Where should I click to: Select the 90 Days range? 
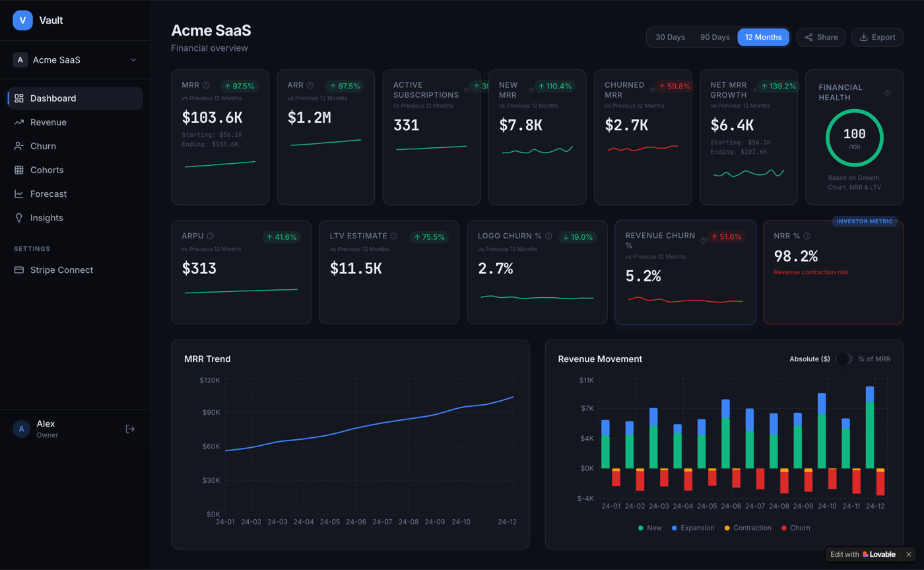(715, 37)
